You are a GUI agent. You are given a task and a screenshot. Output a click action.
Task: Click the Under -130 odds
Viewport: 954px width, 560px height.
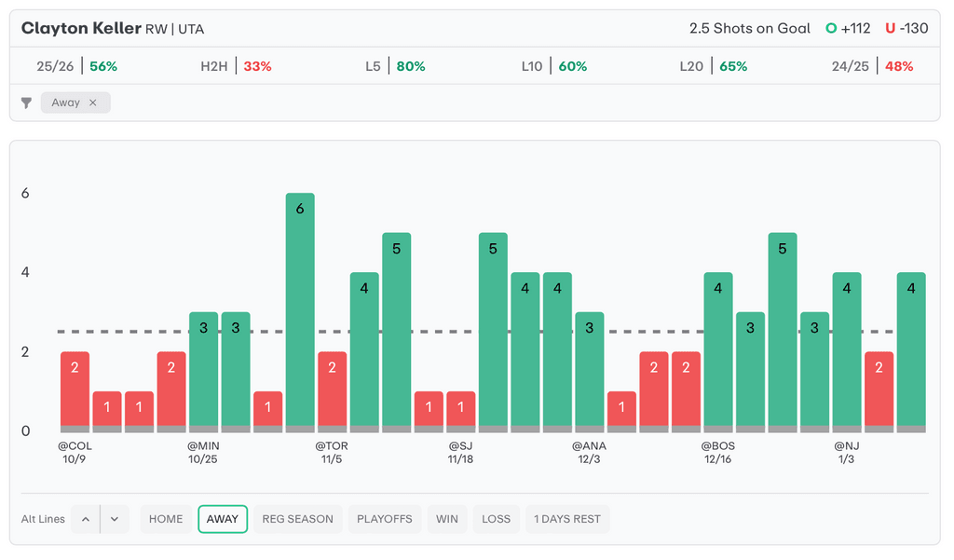[x=906, y=28]
